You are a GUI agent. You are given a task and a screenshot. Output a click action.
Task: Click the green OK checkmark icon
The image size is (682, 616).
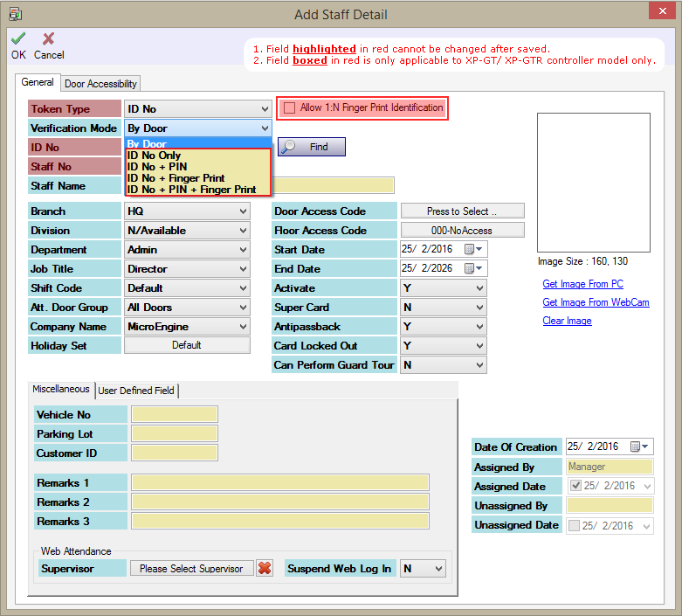tap(17, 38)
